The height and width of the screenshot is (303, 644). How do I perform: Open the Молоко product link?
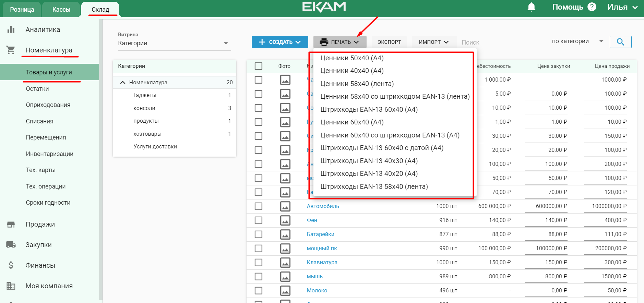pyautogui.click(x=317, y=291)
